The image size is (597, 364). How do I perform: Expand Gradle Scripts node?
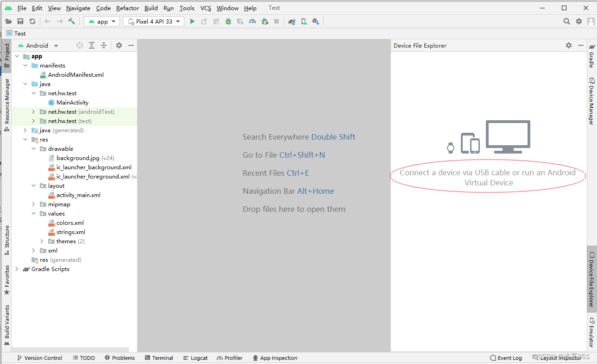click(17, 269)
